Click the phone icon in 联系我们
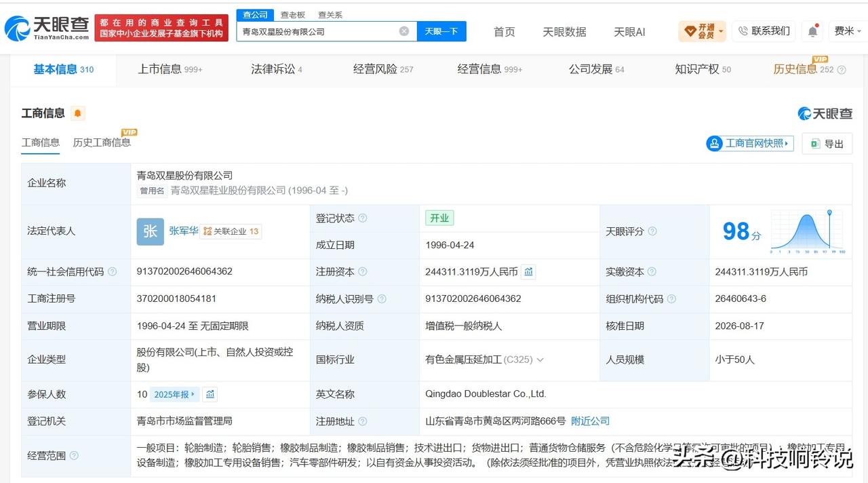868x483 pixels. click(743, 31)
